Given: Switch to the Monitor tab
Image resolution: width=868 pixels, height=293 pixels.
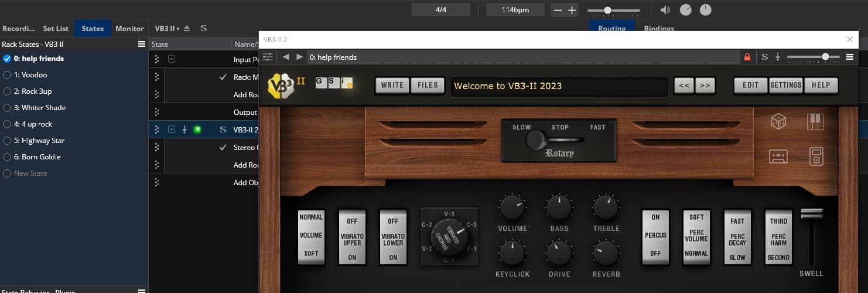Looking at the screenshot, I should point(129,28).
